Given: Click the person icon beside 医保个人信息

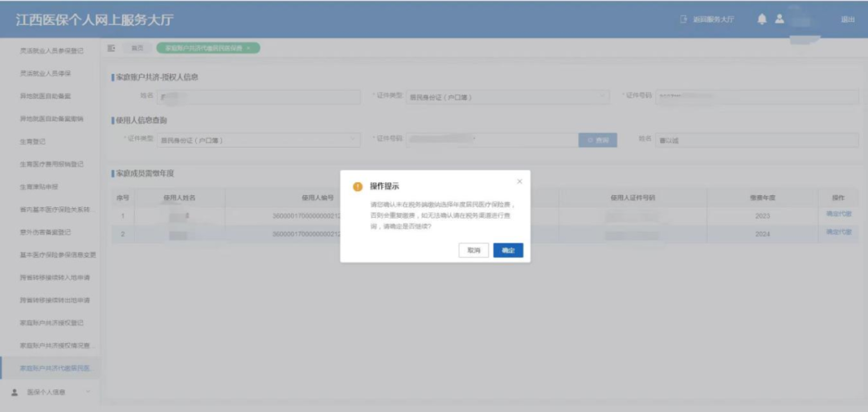Looking at the screenshot, I should pos(14,392).
